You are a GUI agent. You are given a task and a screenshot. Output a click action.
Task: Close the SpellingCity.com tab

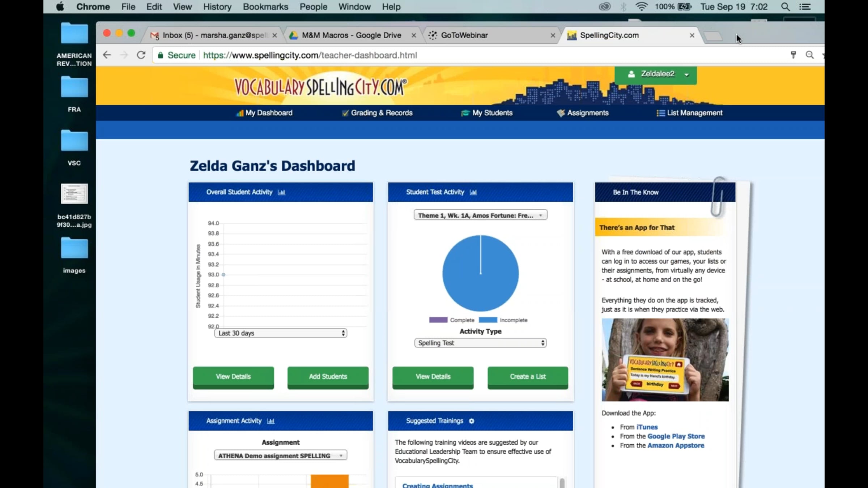tap(692, 35)
